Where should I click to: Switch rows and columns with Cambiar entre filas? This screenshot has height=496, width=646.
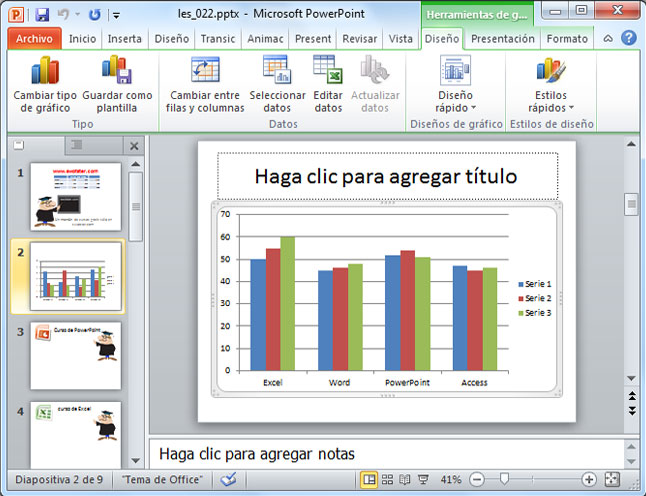pos(205,85)
